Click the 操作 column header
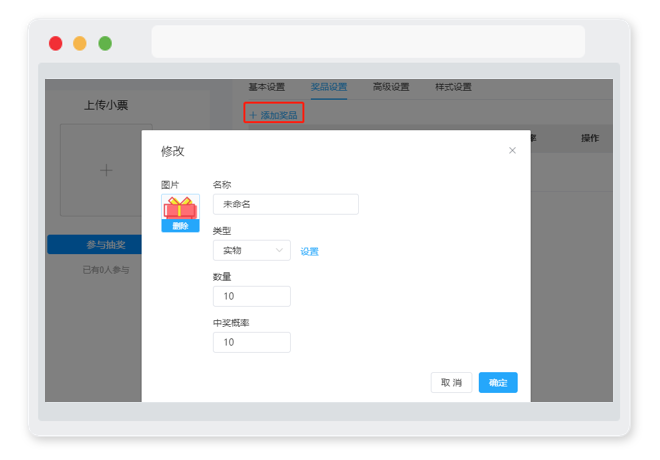The height and width of the screenshot is (460, 660). pos(590,138)
